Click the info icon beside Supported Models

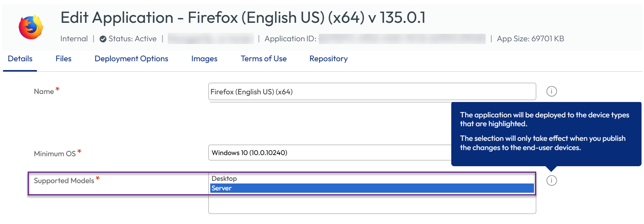click(551, 181)
